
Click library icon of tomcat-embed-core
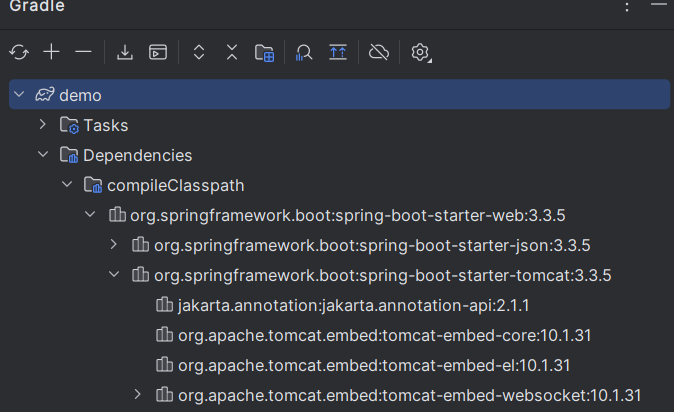pyautogui.click(x=164, y=334)
